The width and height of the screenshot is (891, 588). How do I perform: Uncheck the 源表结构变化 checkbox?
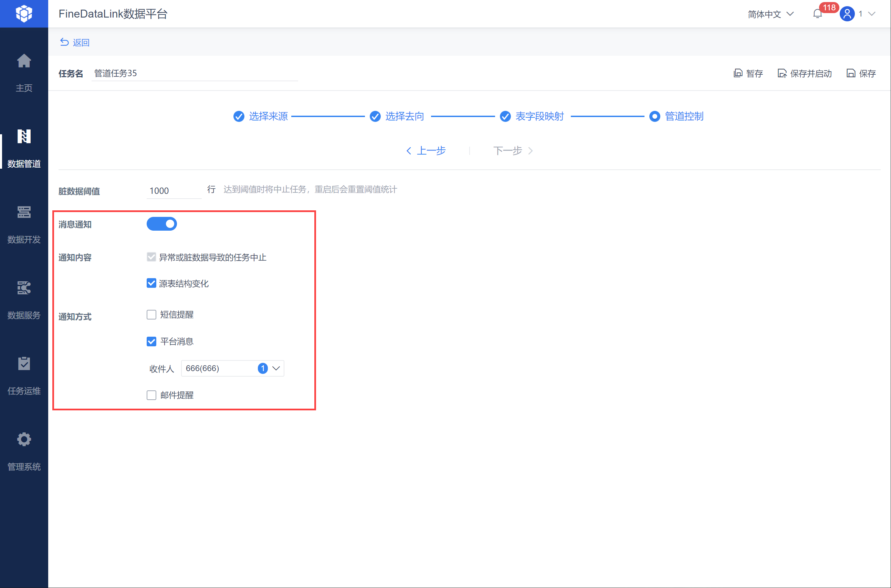point(151,283)
